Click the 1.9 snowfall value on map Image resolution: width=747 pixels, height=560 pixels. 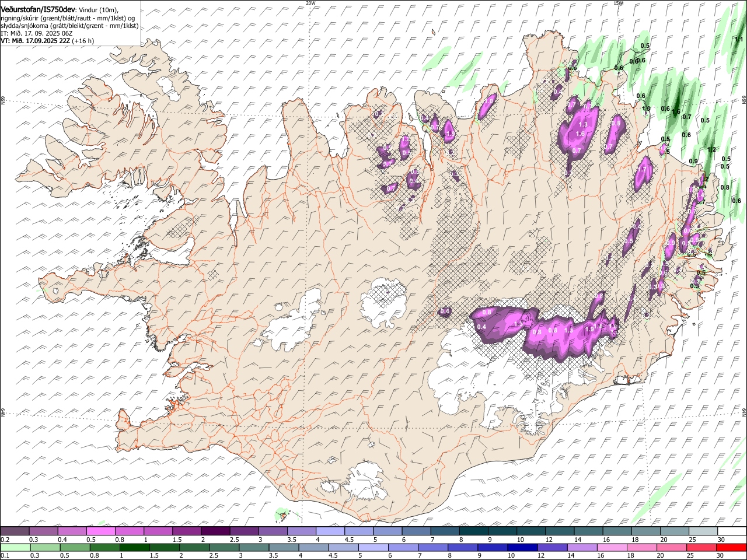tap(589, 330)
